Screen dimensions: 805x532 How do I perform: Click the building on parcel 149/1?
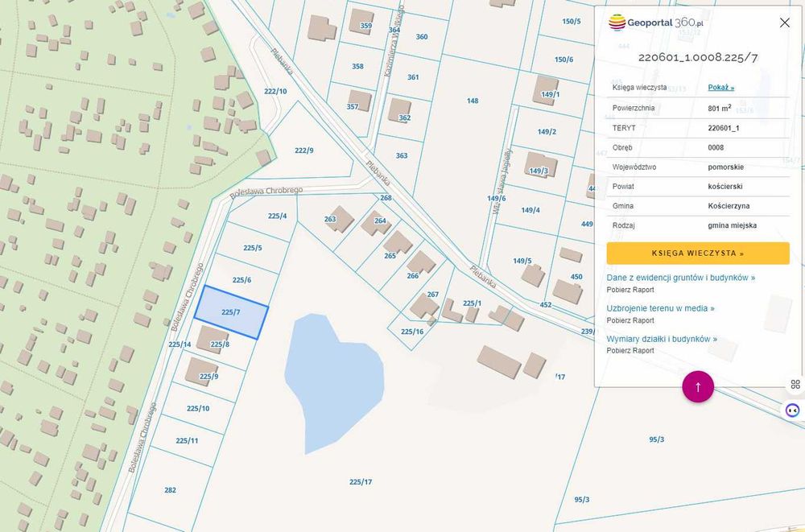[x=545, y=90]
